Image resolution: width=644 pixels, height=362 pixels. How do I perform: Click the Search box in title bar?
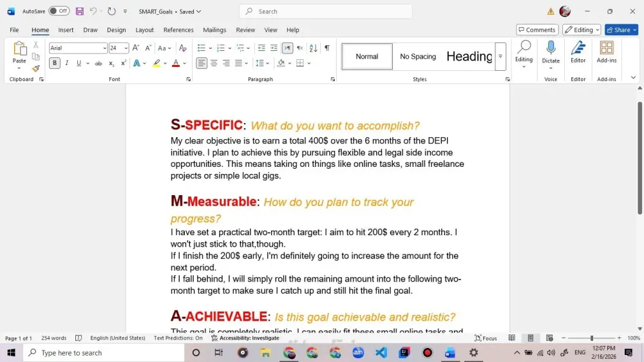pyautogui.click(x=326, y=12)
